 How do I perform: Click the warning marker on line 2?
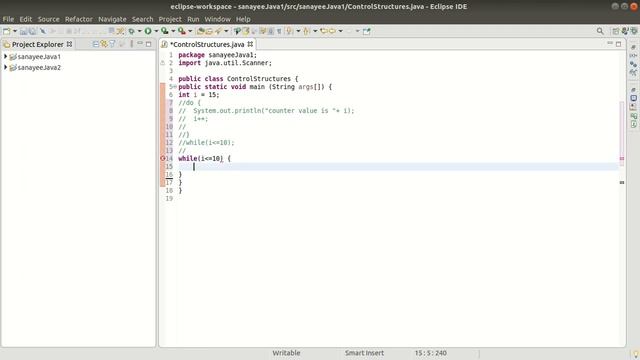pyautogui.click(x=162, y=63)
